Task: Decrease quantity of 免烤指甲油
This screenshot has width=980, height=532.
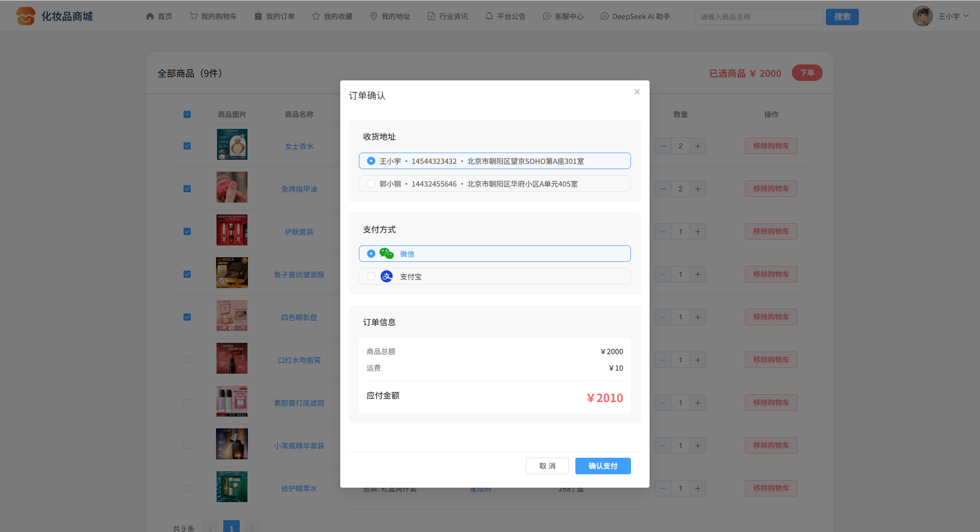Action: tap(663, 189)
